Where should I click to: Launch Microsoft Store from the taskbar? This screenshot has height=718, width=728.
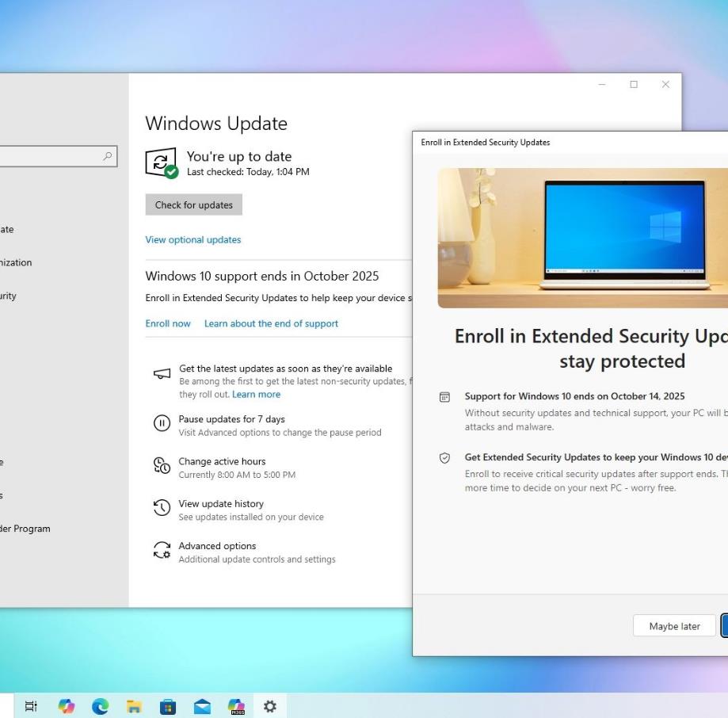point(168,707)
